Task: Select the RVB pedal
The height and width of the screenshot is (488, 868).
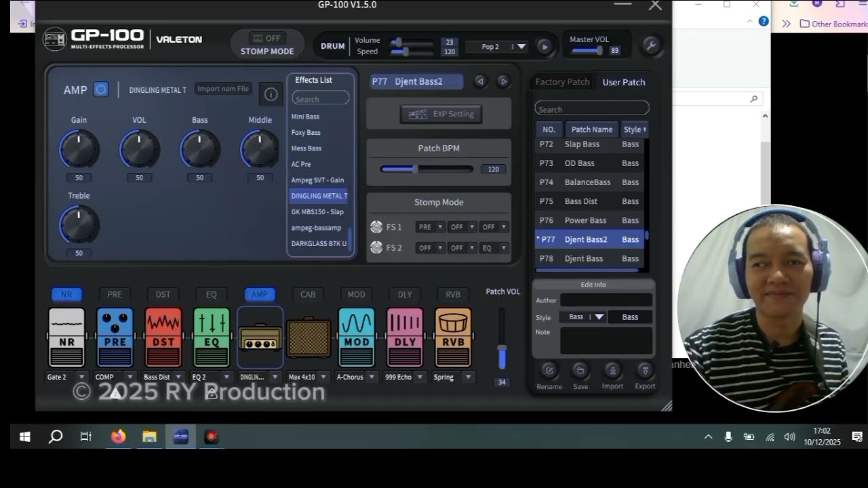Action: 453,338
